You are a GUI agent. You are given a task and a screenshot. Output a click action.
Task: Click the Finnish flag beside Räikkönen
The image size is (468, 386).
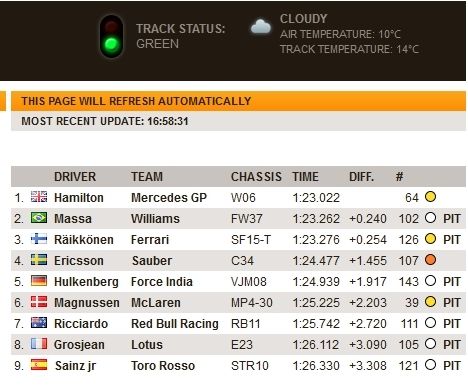[x=39, y=239]
